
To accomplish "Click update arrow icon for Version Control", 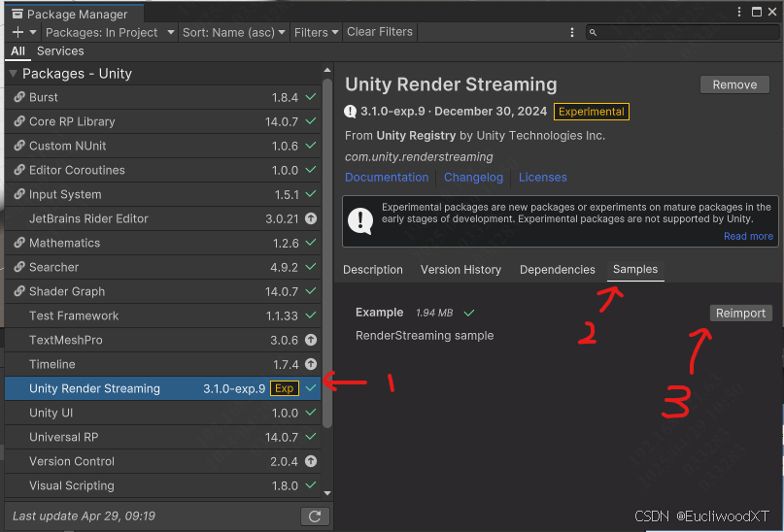I will (311, 461).
